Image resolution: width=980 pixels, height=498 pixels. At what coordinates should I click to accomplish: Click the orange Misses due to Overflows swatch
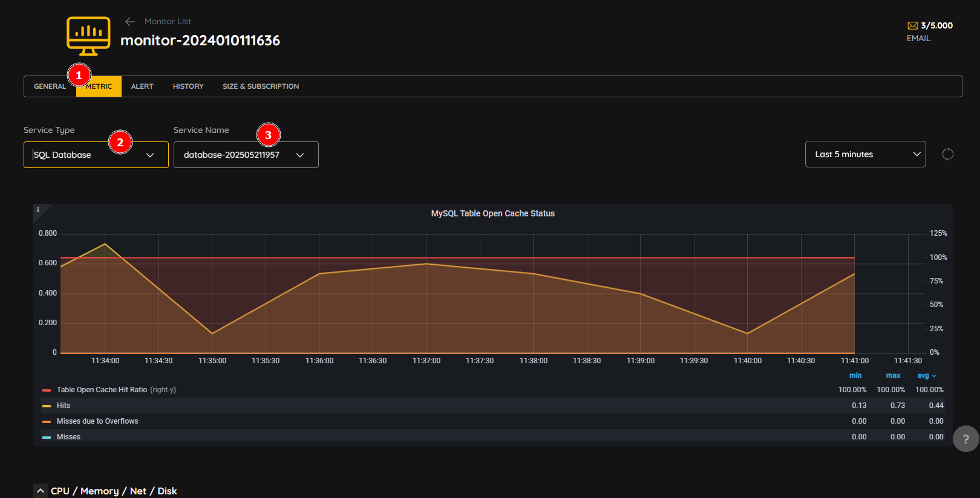(x=47, y=422)
